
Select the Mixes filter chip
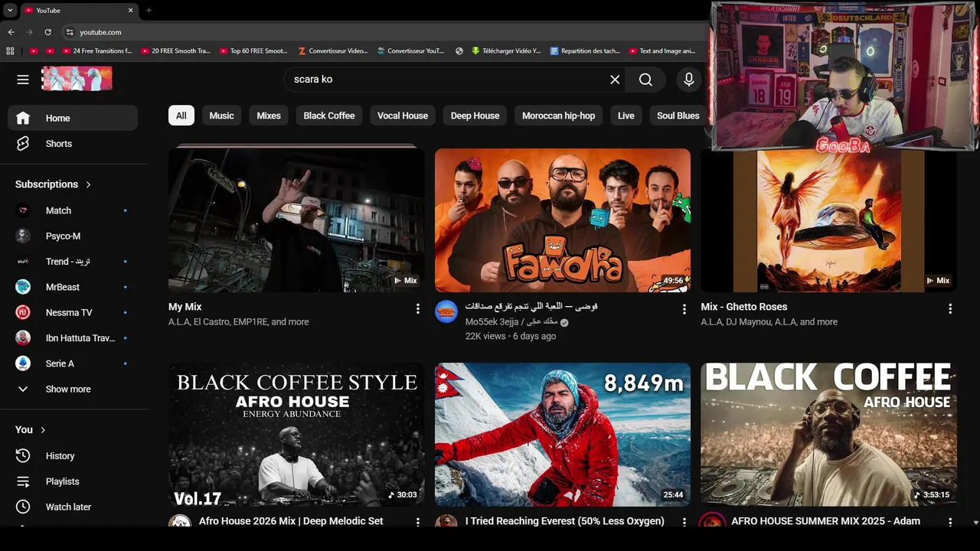click(269, 116)
